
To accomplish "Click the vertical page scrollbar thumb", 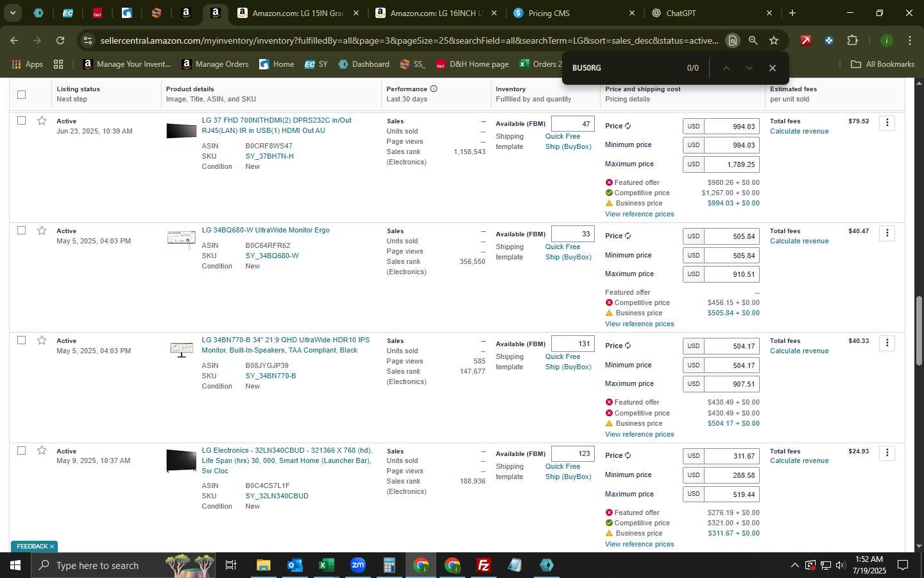I will (919, 331).
